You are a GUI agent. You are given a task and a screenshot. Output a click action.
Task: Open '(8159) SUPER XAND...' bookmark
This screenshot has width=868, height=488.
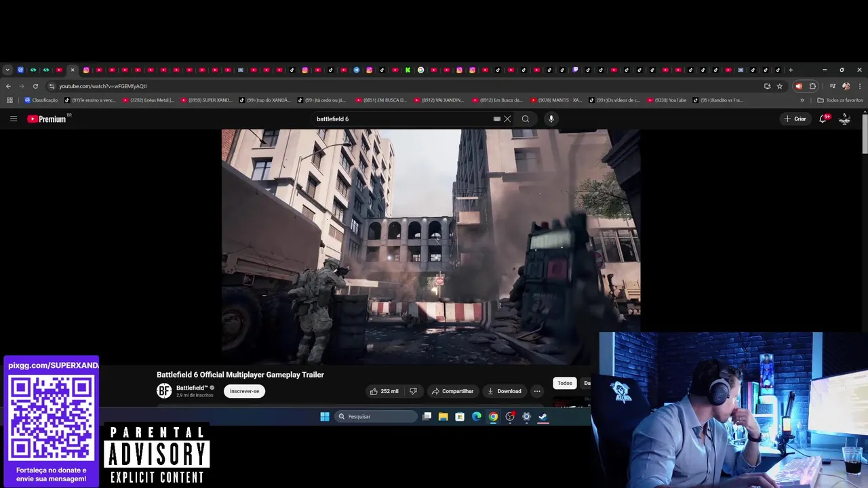(207, 100)
